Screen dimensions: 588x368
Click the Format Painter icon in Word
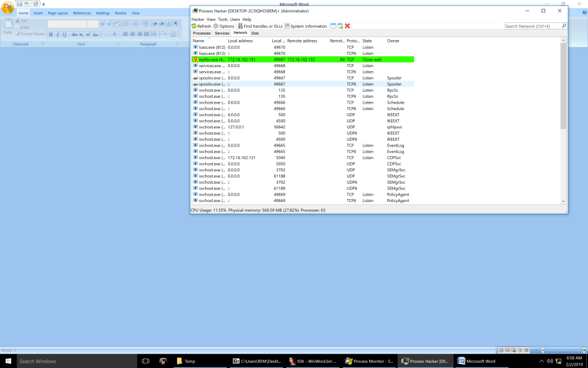pos(18,34)
